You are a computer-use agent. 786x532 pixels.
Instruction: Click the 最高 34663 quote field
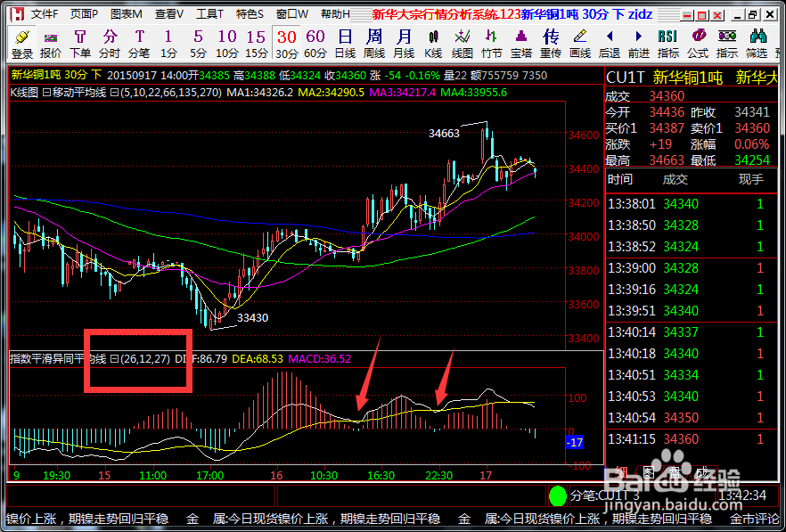click(645, 160)
